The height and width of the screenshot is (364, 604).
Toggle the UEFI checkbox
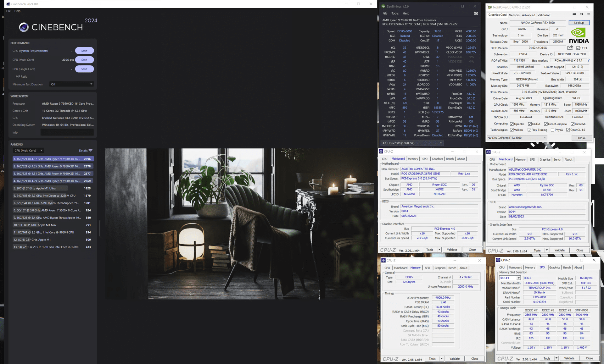(578, 48)
